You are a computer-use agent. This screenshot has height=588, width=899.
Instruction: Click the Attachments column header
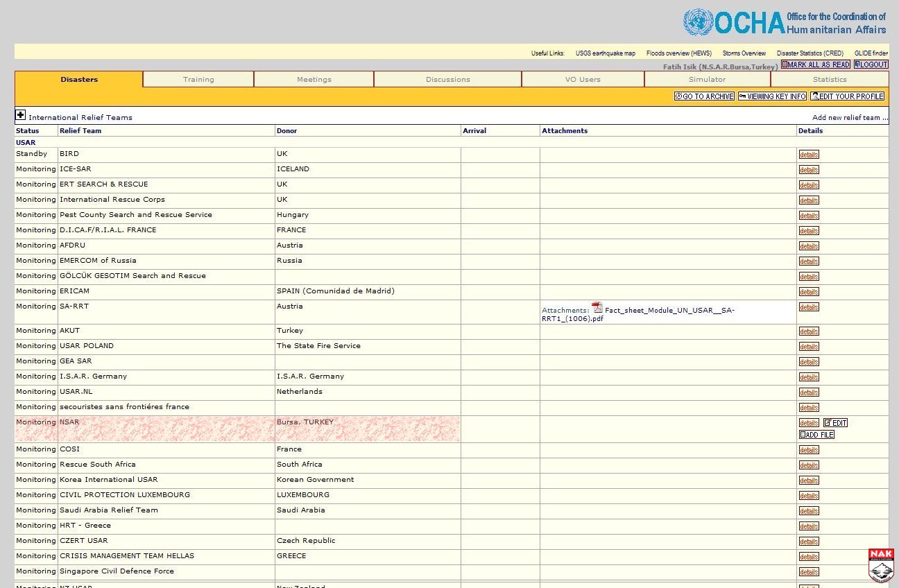point(565,130)
